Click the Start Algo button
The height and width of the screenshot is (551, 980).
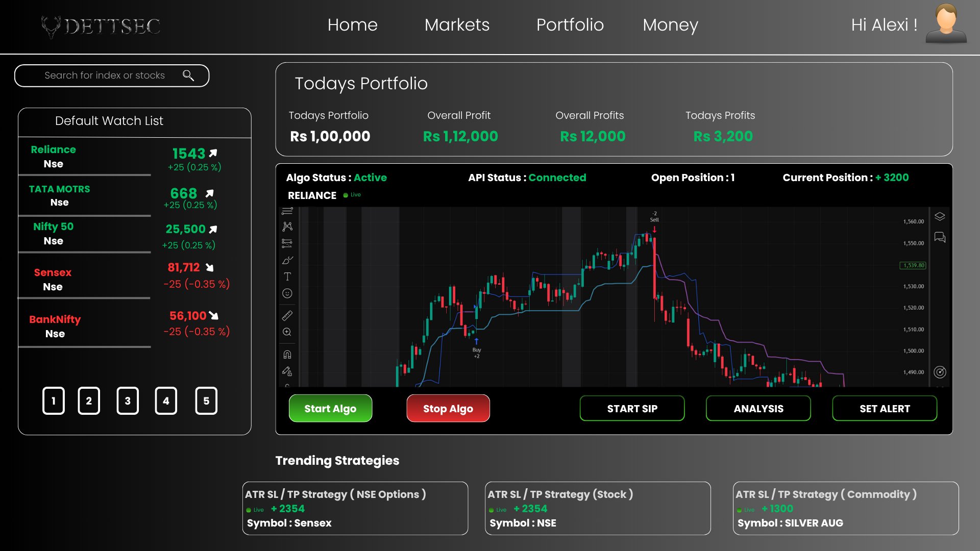click(330, 408)
